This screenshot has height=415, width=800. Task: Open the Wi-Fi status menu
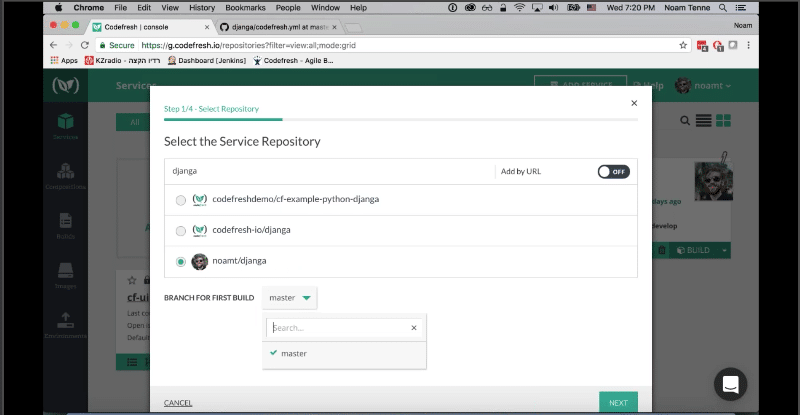(519, 8)
